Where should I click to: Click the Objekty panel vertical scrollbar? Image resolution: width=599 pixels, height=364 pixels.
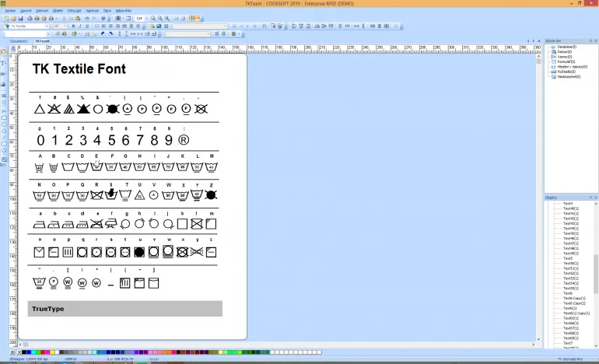point(596,275)
